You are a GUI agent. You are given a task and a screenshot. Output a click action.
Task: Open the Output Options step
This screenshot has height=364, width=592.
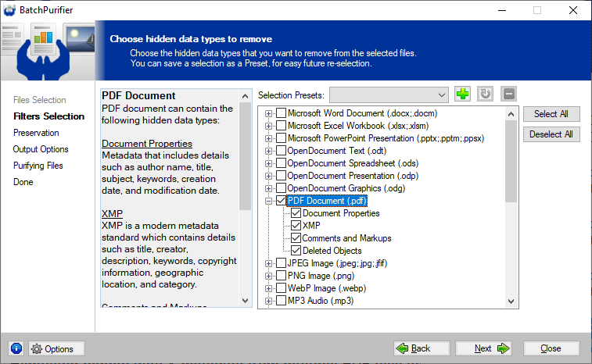(41, 149)
